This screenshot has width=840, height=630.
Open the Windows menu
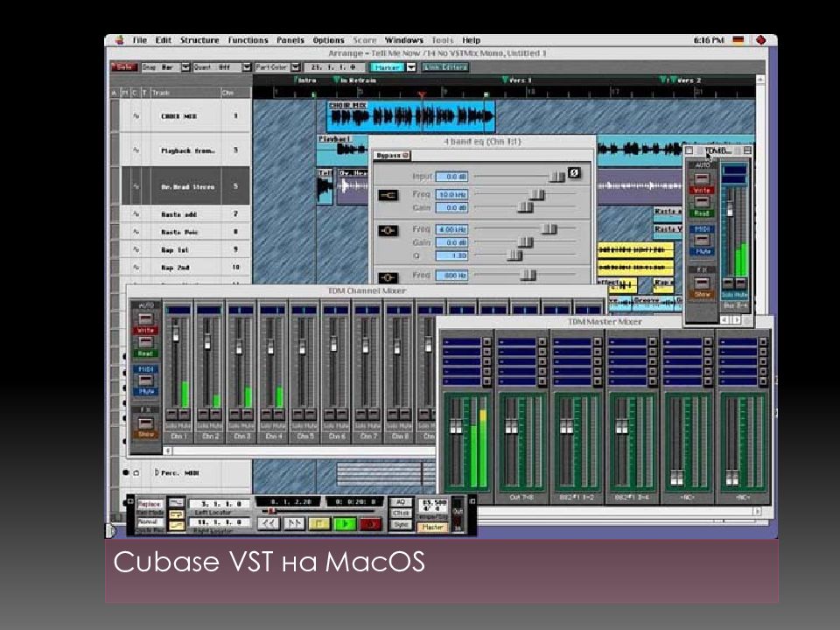403,40
